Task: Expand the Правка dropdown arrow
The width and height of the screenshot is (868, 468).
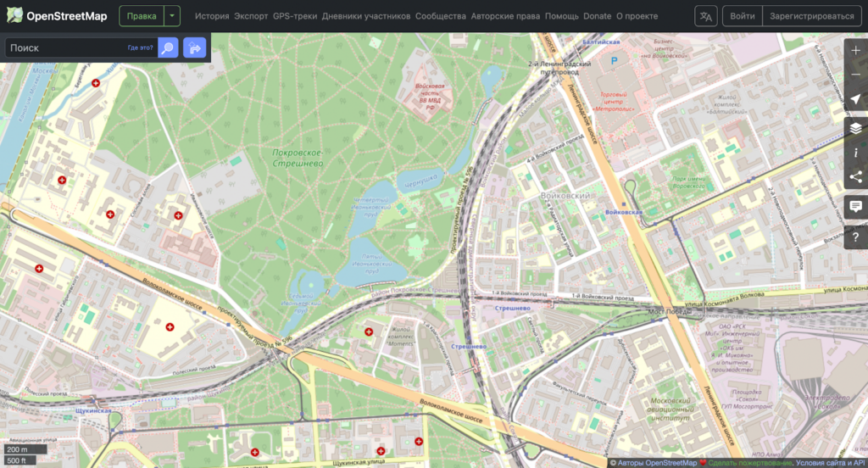Action: pos(172,16)
